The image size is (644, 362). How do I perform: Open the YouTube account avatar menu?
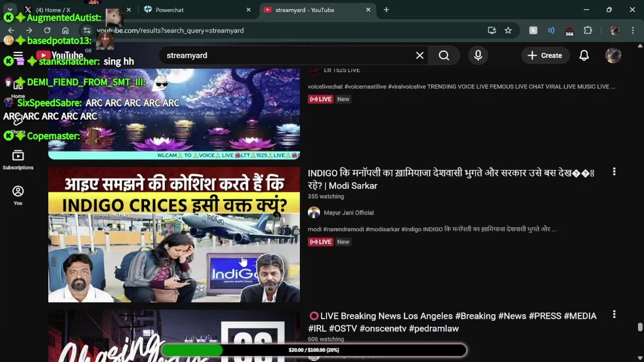coord(613,55)
